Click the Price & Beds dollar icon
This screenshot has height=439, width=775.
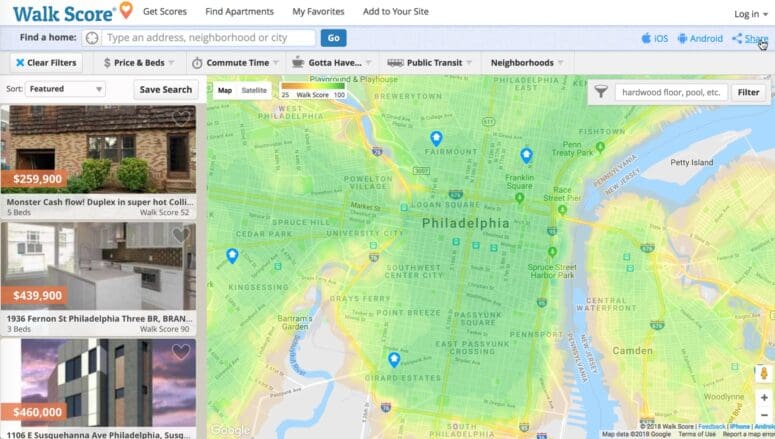click(x=107, y=63)
